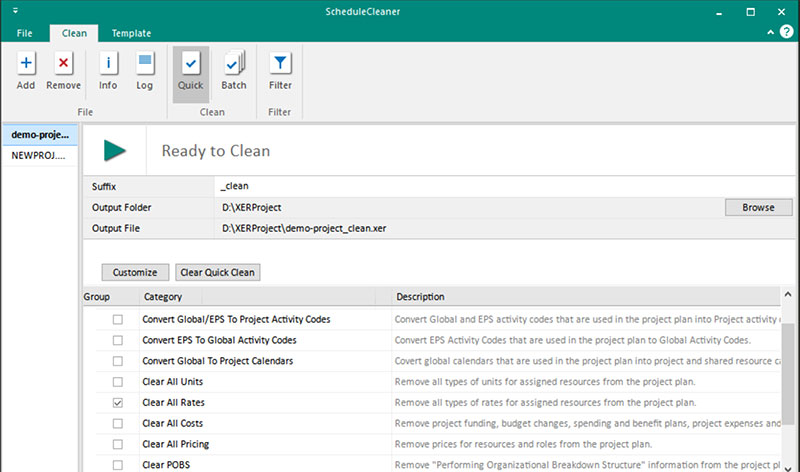Select the Clear All Rates category text
800x472 pixels.
pos(173,403)
